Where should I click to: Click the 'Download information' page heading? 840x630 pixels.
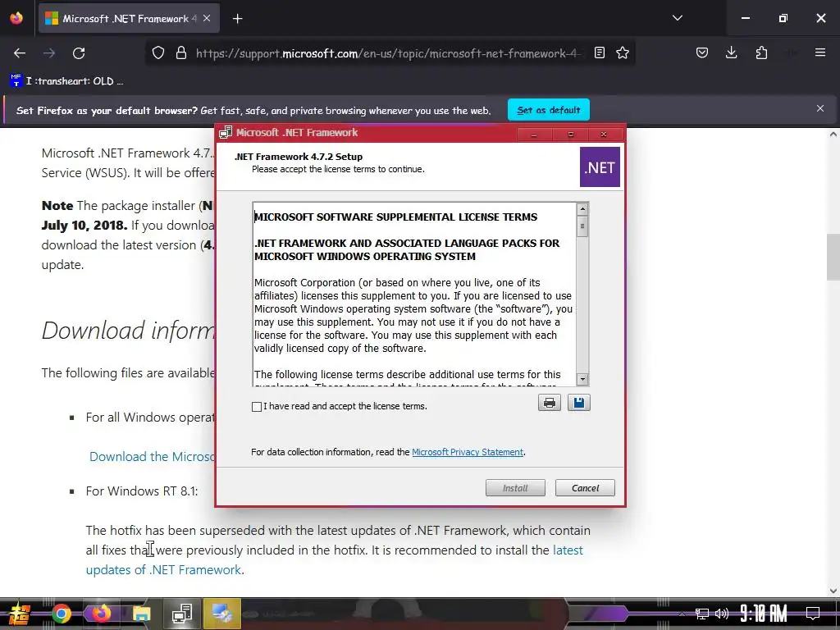(129, 331)
